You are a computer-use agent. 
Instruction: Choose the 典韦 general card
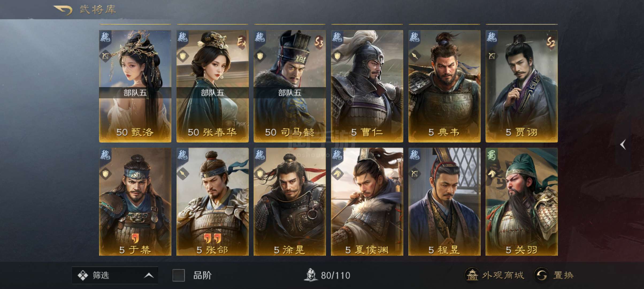pyautogui.click(x=444, y=86)
